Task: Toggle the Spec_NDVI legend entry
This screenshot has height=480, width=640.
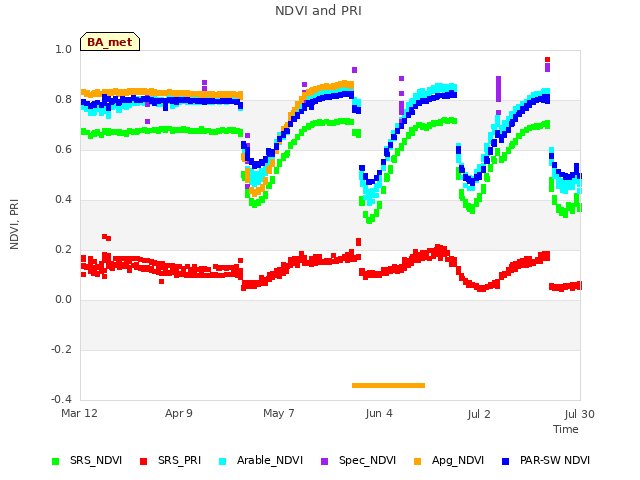Action: point(358,461)
